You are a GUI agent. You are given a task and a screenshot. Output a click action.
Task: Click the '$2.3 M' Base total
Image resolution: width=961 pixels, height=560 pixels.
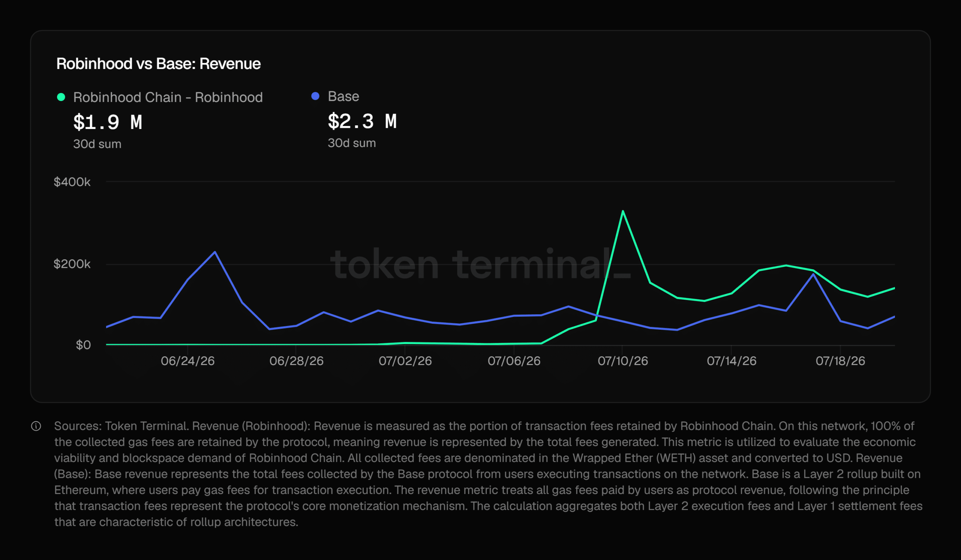pyautogui.click(x=362, y=121)
